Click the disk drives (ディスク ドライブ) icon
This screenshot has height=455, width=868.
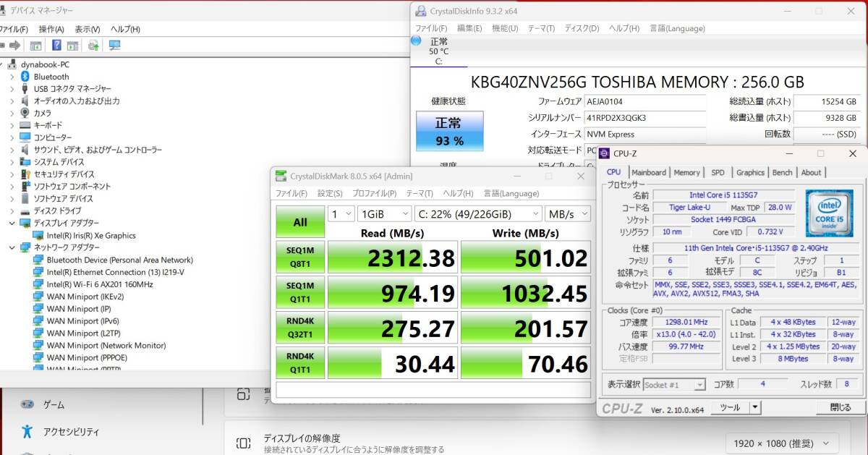tap(25, 211)
